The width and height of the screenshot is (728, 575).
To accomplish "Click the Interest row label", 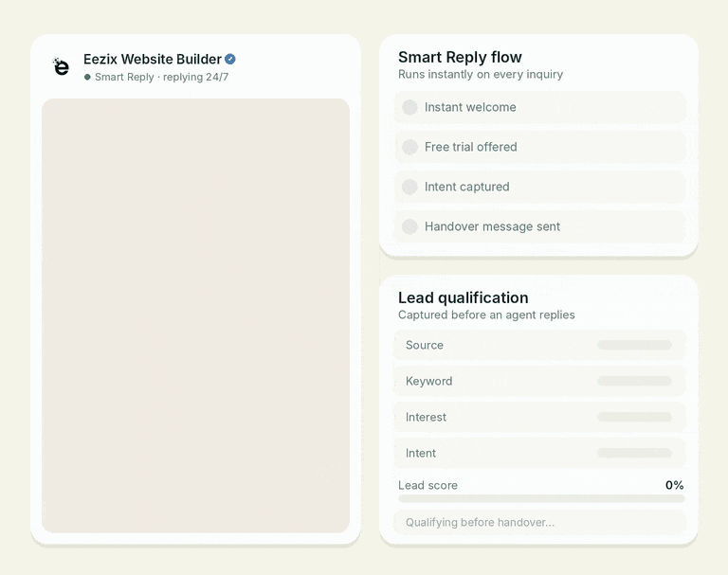I will click(x=426, y=417).
